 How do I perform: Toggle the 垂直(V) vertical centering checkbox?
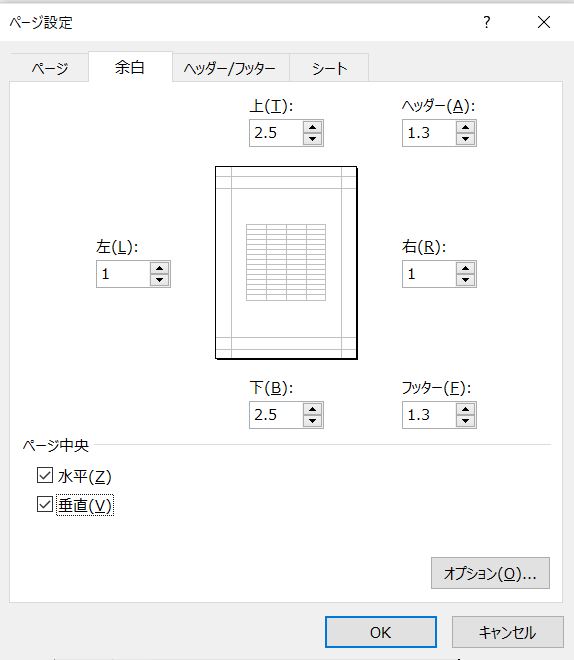45,504
